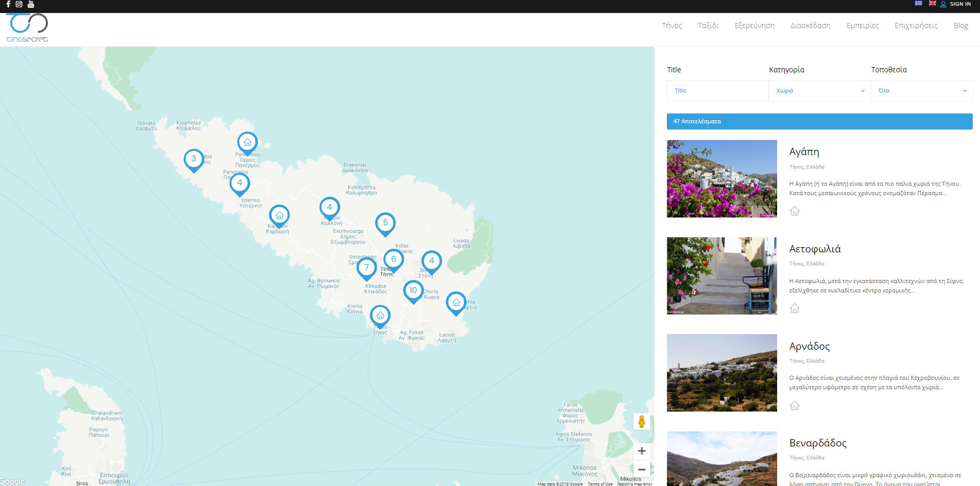Screen dimensions: 980x486
Task: Open the Αετοφωλιά listing title
Action: tap(815, 249)
